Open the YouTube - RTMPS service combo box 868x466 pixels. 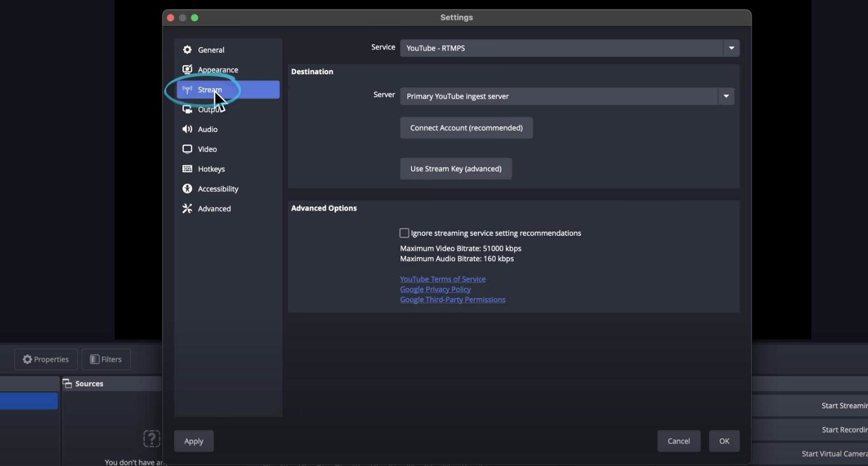(560, 48)
